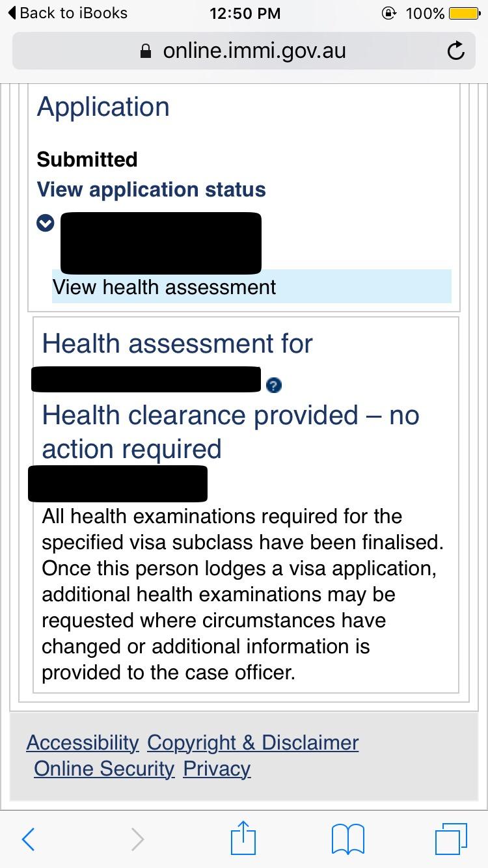This screenshot has width=488, height=868.
Task: Go back with Safari's back arrow
Action: coord(28,839)
